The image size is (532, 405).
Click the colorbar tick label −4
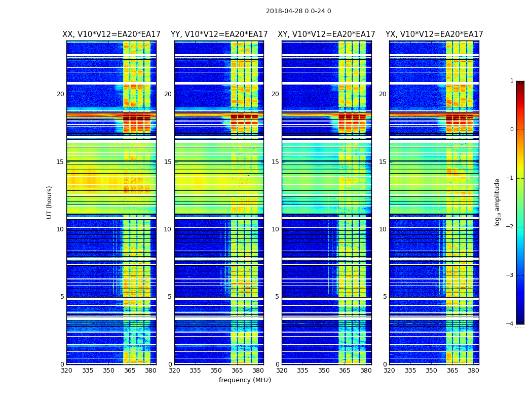[510, 324]
